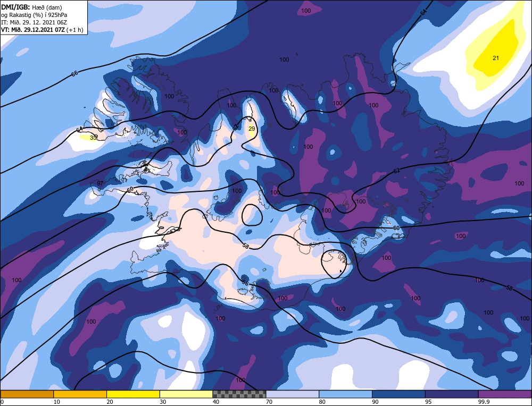Image resolution: width=532 pixels, height=406 pixels.
Task: Click the '66' contour line label
Action: click(x=74, y=73)
